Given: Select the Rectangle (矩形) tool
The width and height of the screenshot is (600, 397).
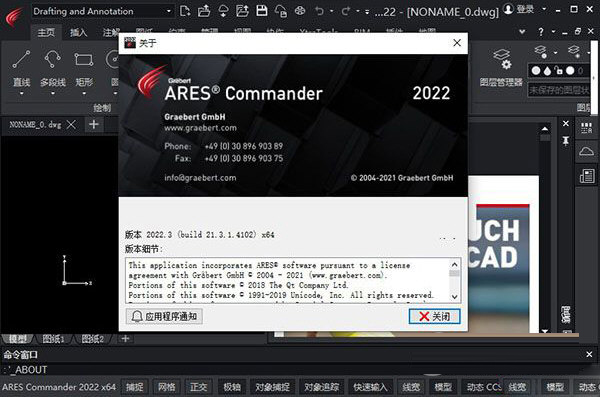Looking at the screenshot, I should (84, 67).
